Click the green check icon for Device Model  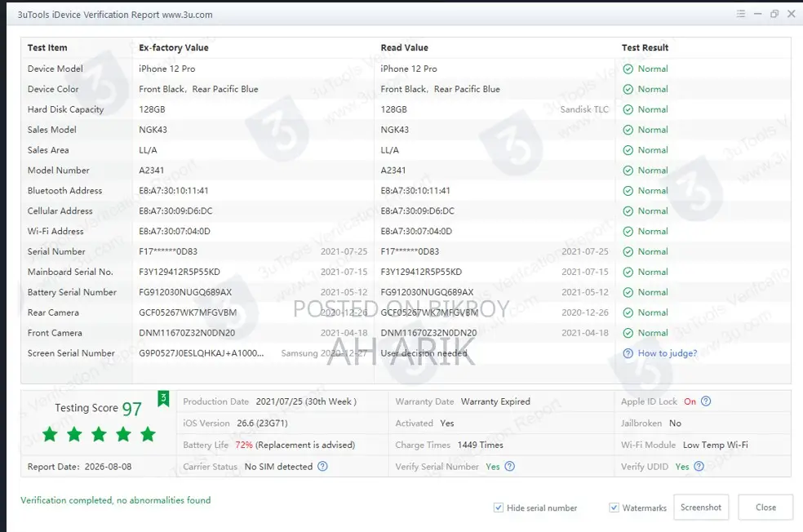tap(628, 69)
